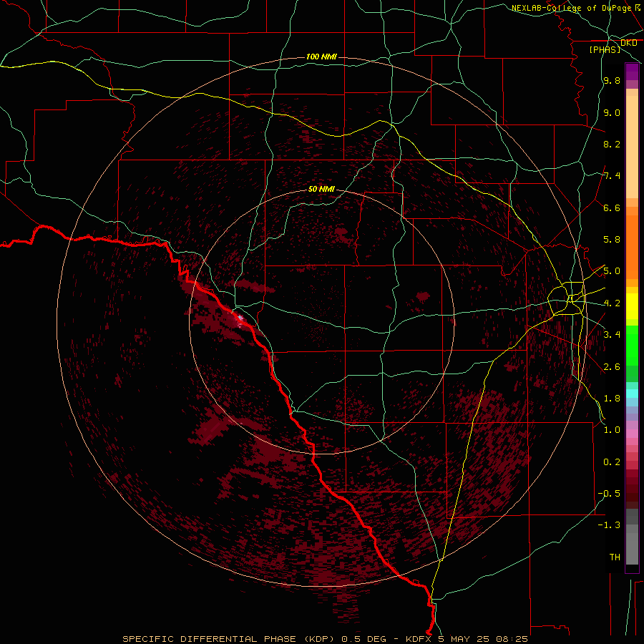Viewport: 644px width, 644px height.
Task: Click the bright cyan KDP core echo
Action: tap(240, 318)
